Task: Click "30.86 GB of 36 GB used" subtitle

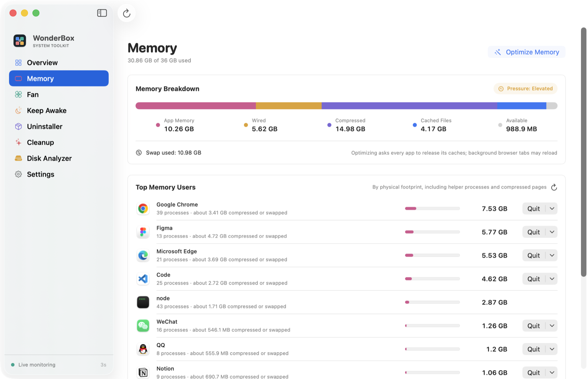Action: click(159, 60)
